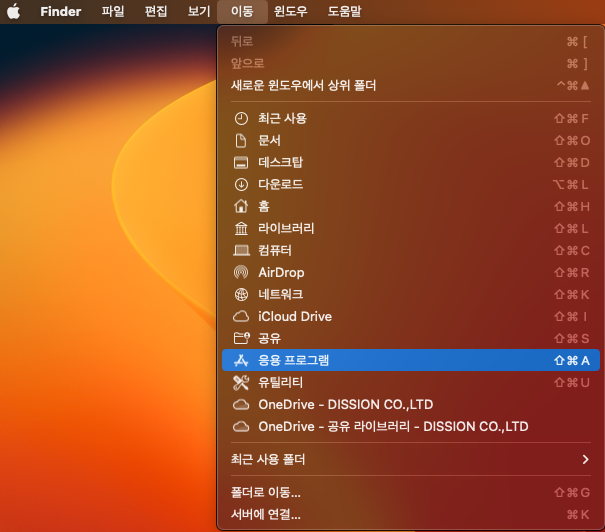
Task: Click the document icon beside 문서
Action: click(241, 140)
